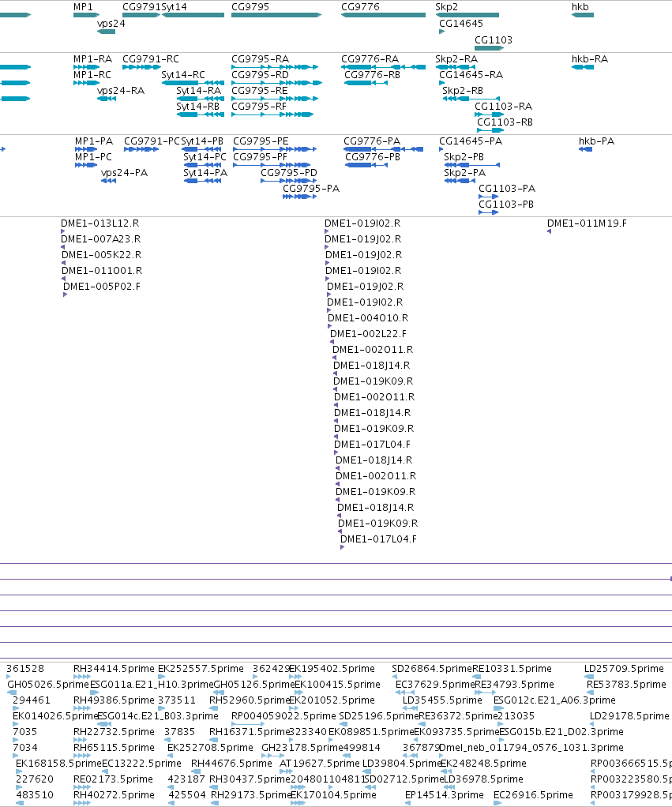Image resolution: width=672 pixels, height=807 pixels.
Task: Open EST 'RH34414.5prime'
Action: pos(115,669)
